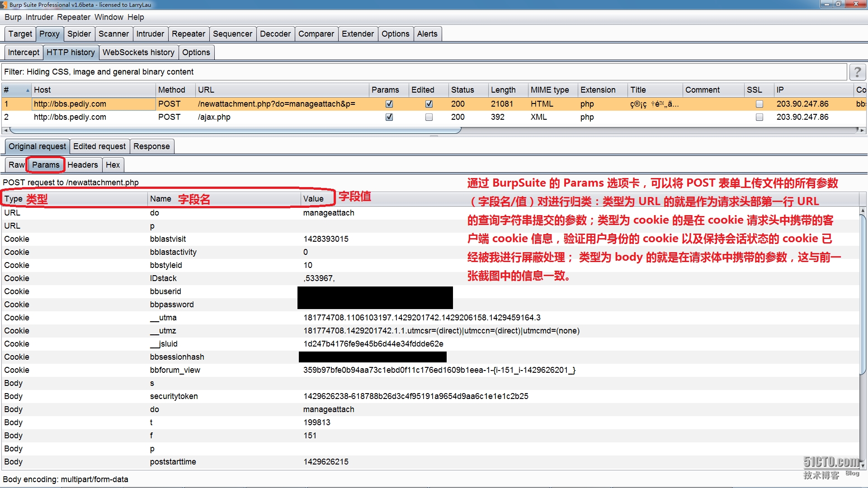Click params table scroll down arrow

[863, 465]
